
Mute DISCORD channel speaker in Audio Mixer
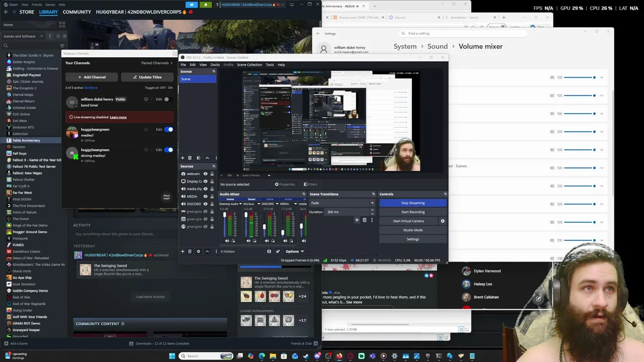coord(267,241)
